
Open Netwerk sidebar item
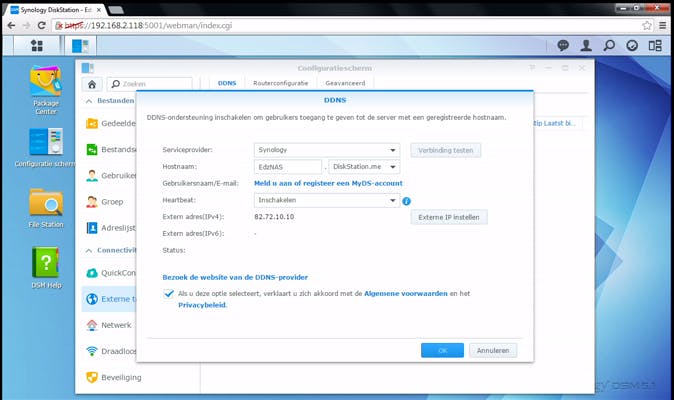coord(109,325)
